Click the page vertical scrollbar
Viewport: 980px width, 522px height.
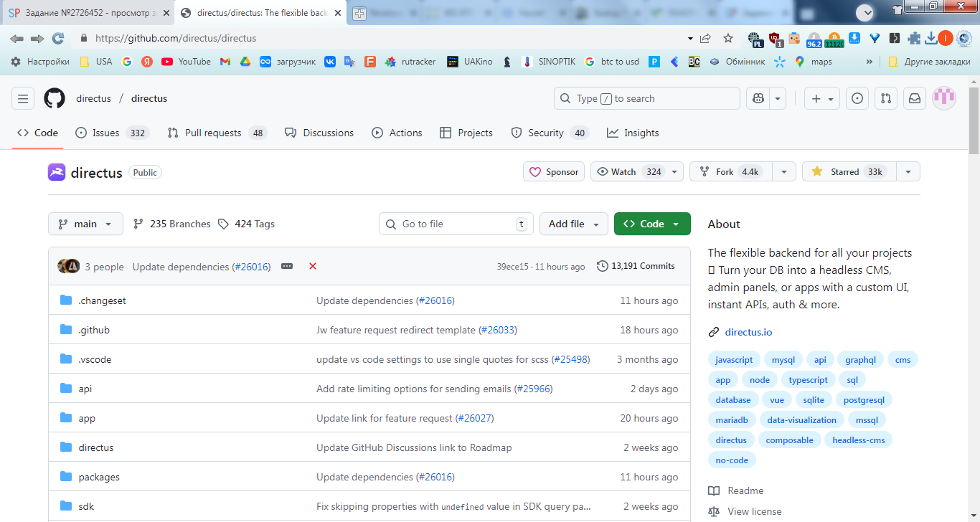(x=974, y=120)
